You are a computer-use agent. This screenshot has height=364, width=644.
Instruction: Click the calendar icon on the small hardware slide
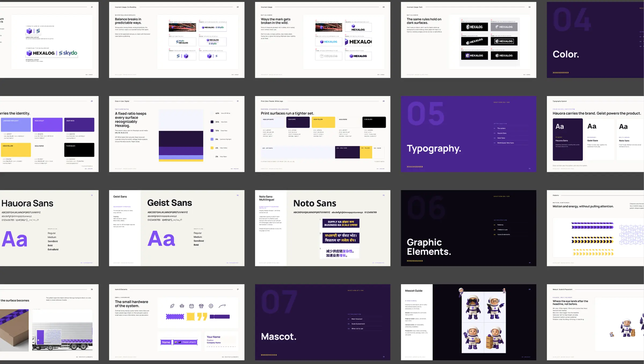tap(192, 306)
